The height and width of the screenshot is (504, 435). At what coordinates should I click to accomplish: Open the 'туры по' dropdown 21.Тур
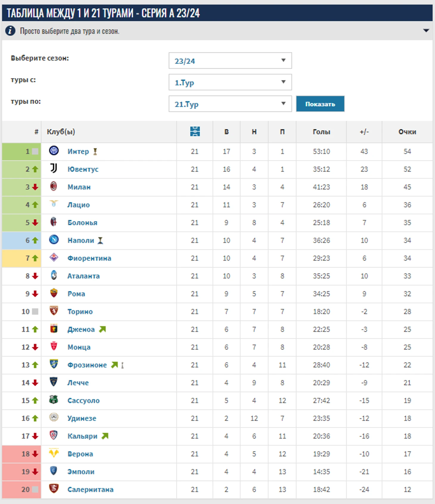230,104
